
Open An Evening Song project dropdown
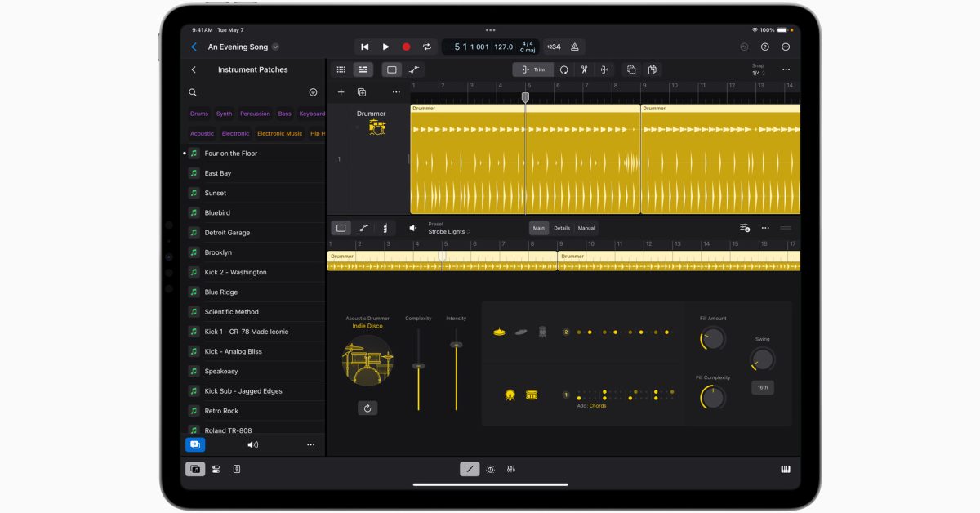[x=275, y=47]
